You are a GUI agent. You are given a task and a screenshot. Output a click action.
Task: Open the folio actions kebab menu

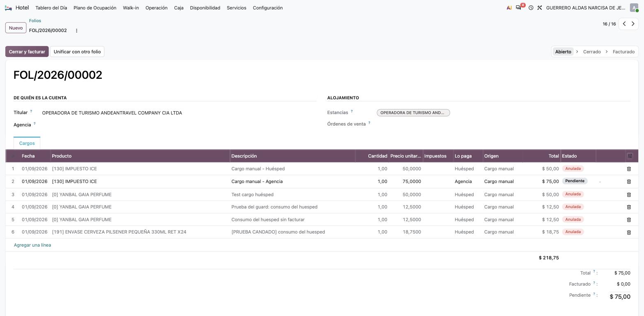76,30
